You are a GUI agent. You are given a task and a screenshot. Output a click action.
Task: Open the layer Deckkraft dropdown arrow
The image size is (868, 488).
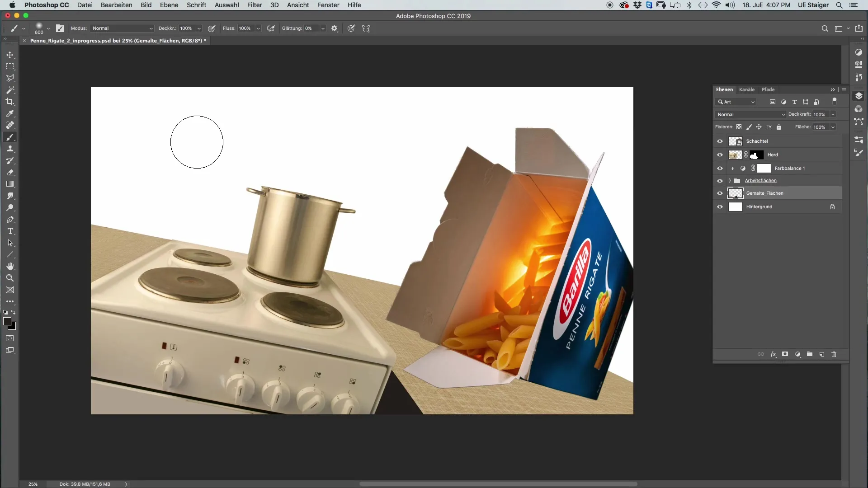pyautogui.click(x=833, y=114)
